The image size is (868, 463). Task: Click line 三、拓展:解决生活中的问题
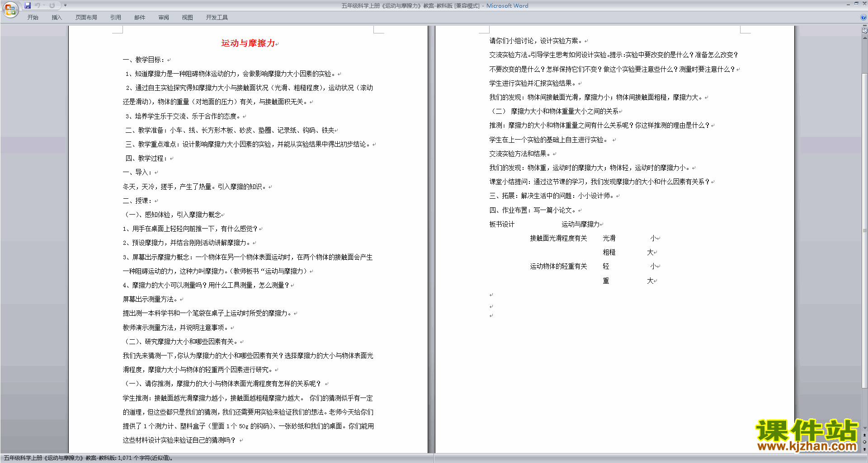[552, 196]
